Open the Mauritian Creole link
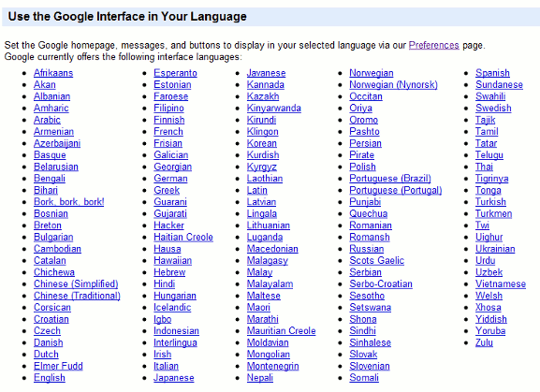This screenshot has width=540, height=392. pyautogui.click(x=281, y=331)
